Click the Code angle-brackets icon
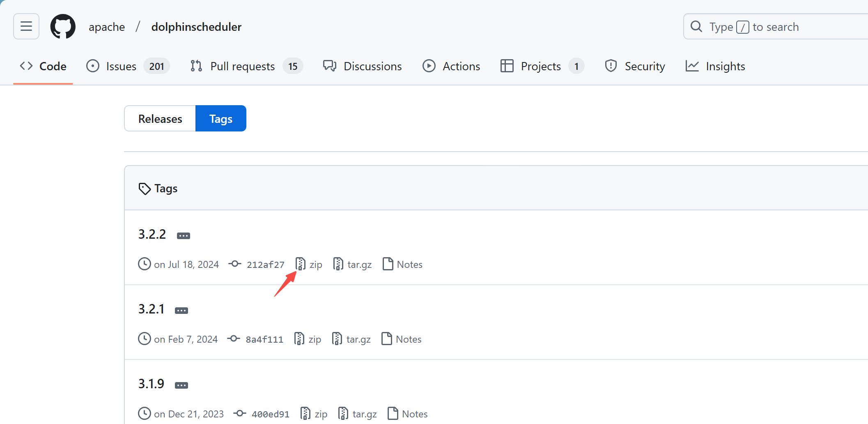 pyautogui.click(x=26, y=66)
